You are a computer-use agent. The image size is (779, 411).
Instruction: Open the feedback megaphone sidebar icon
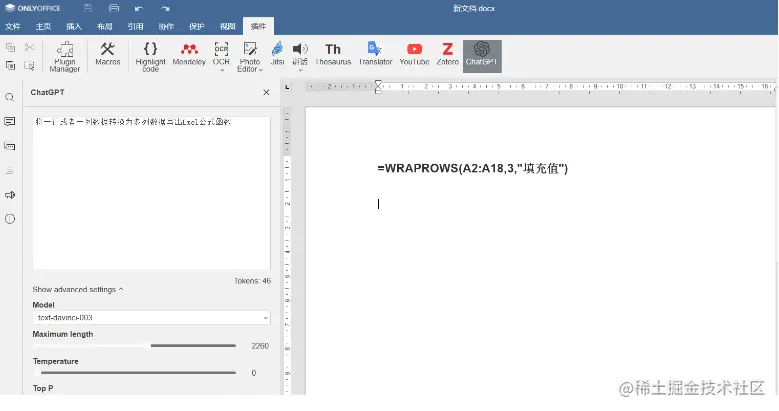pos(10,195)
